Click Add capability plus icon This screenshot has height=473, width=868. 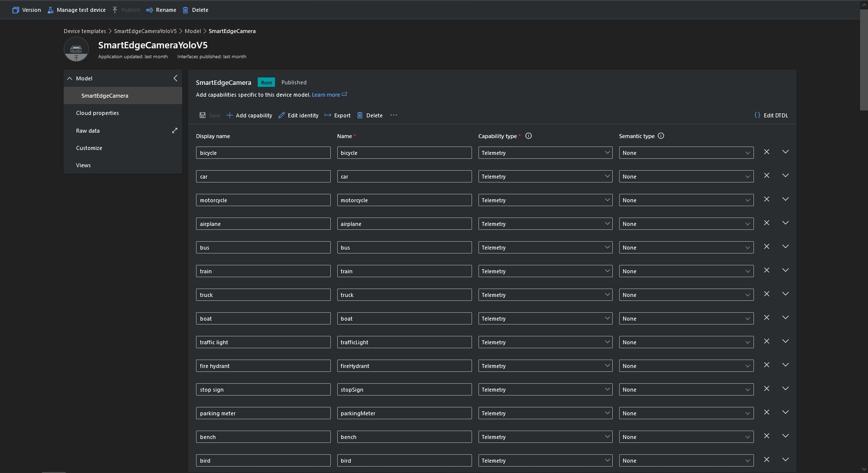click(x=230, y=115)
